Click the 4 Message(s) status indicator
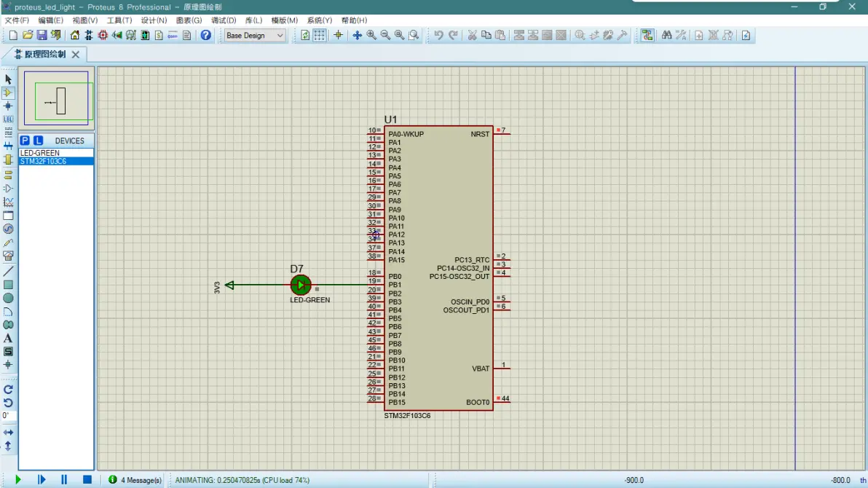This screenshot has height=488, width=868. pos(135,480)
